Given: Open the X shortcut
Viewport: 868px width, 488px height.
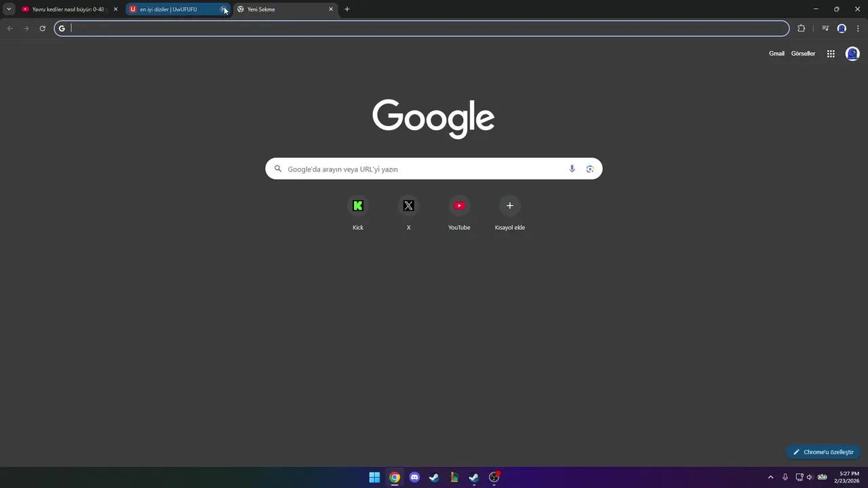Looking at the screenshot, I should [408, 213].
